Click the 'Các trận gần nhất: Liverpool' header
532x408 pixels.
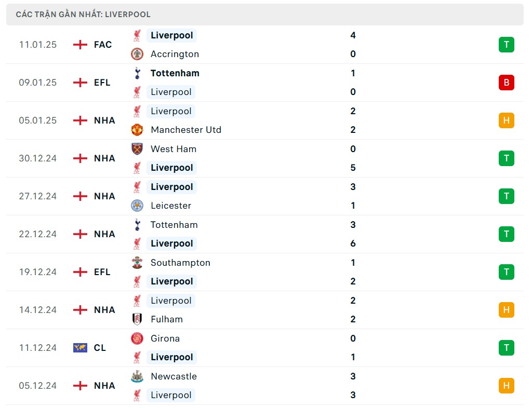tap(83, 15)
